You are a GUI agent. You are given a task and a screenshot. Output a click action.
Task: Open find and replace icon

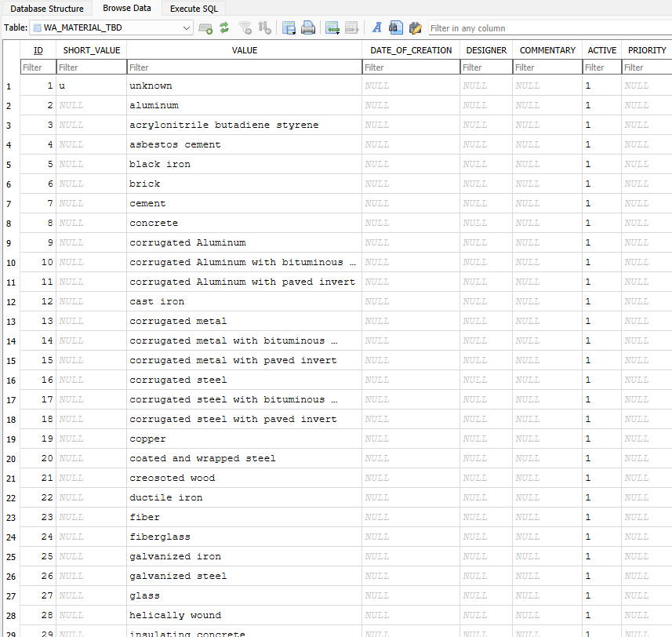point(415,28)
